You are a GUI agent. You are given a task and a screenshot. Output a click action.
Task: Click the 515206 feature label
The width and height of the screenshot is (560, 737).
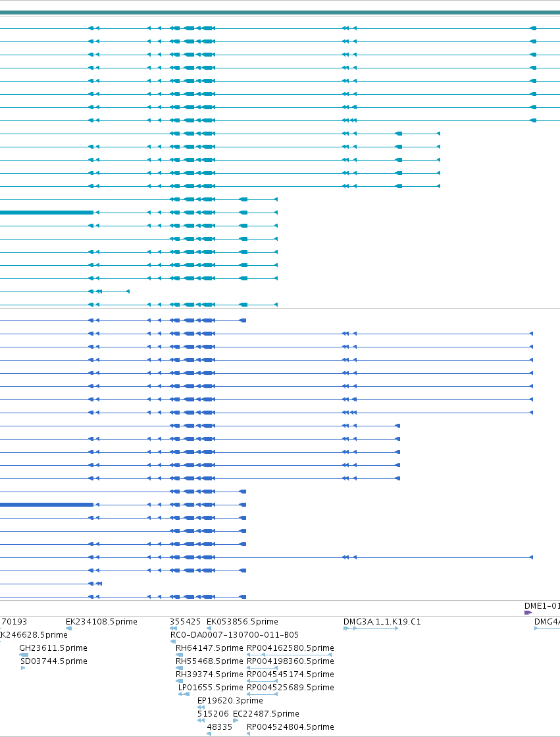[x=213, y=713]
